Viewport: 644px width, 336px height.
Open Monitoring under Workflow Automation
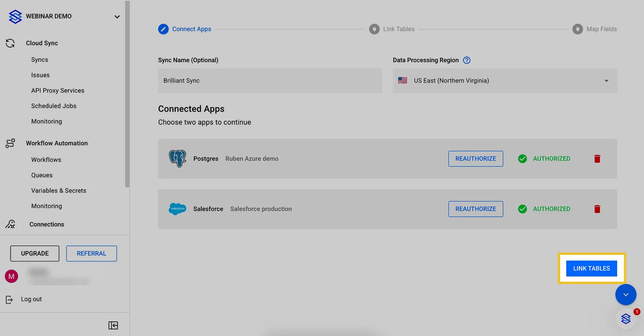tap(47, 206)
